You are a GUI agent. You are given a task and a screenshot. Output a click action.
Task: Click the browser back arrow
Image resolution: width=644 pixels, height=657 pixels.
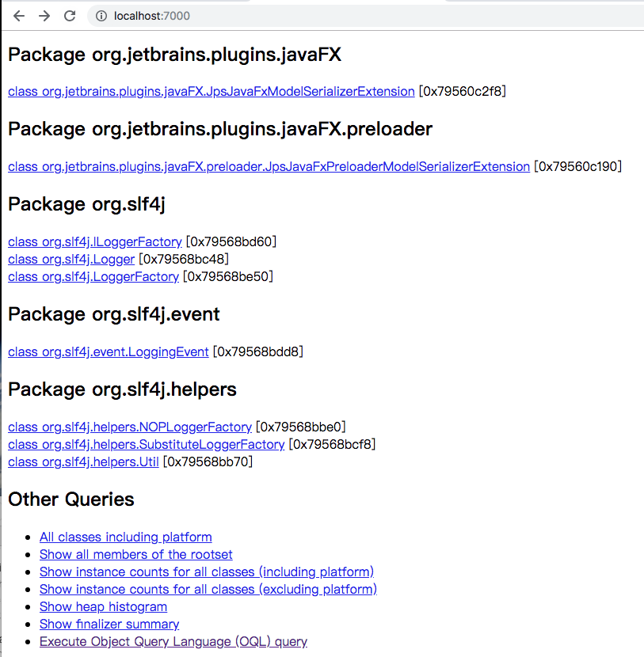[19, 16]
